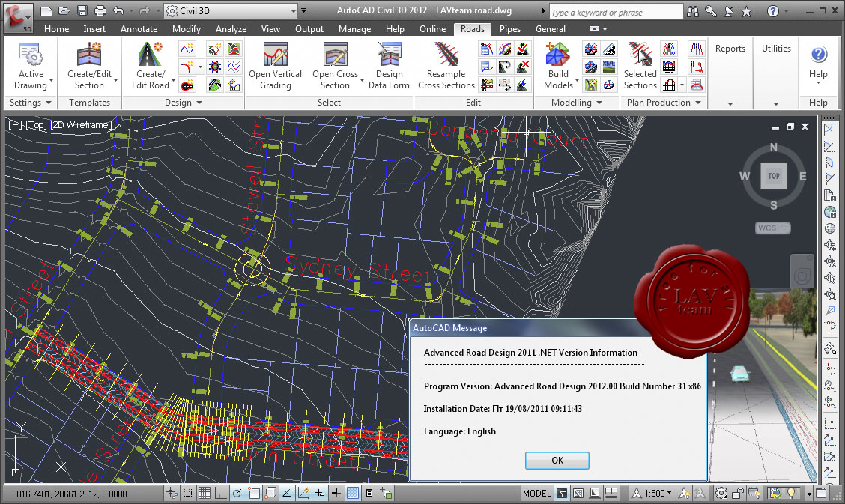Click the W compass direction on ViewCube
Image resolution: width=845 pixels, height=504 pixels.
(x=745, y=176)
